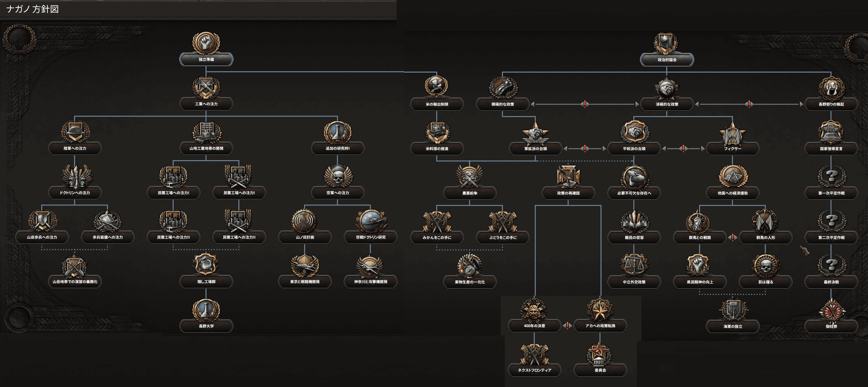Click exclusivity marker between 積極的な政策 and 消極的な政策

tap(585, 104)
